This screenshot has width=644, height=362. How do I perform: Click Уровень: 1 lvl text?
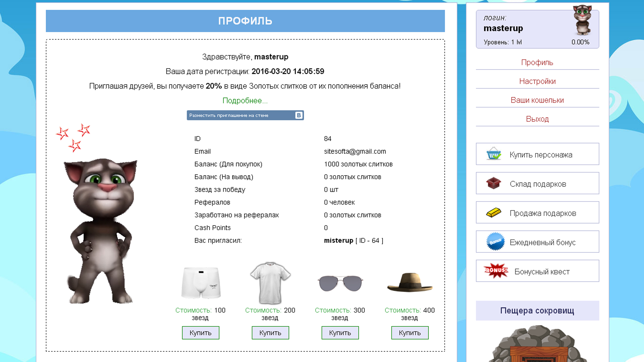click(x=503, y=42)
